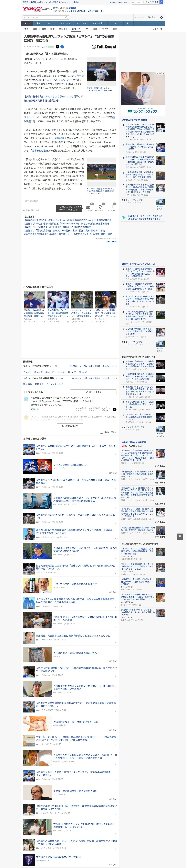Open 藤浪晋太郎のNPB復帰報道 article link
This screenshot has width=186, height=868.
pos(75,532)
